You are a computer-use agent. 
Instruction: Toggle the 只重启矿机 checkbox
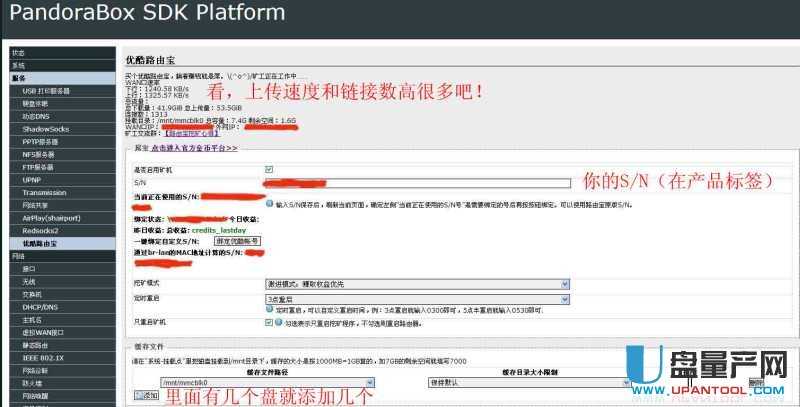point(269,322)
